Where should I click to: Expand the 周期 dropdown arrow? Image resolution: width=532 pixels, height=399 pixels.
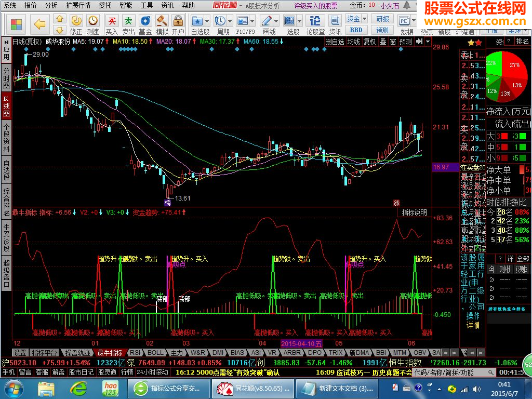point(230,22)
